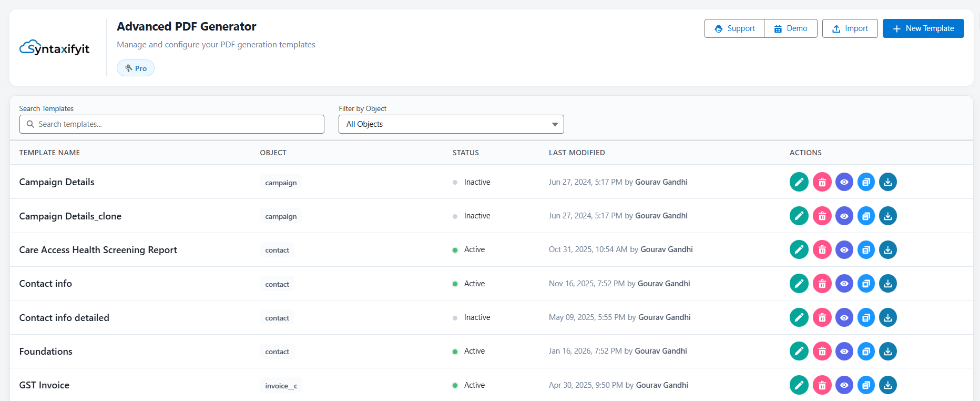The height and width of the screenshot is (401, 980).
Task: Click the invoice__c object tag
Action: (x=281, y=386)
